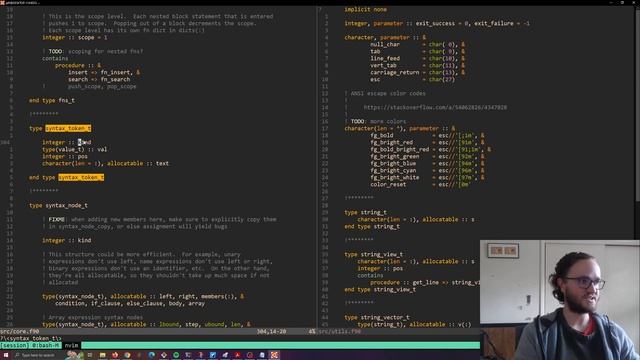
Task: Click the fg_bright_red definition
Action: tap(427, 142)
